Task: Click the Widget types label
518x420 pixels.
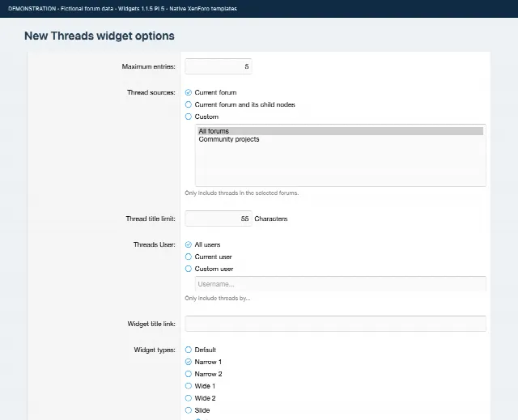Action: (155, 350)
